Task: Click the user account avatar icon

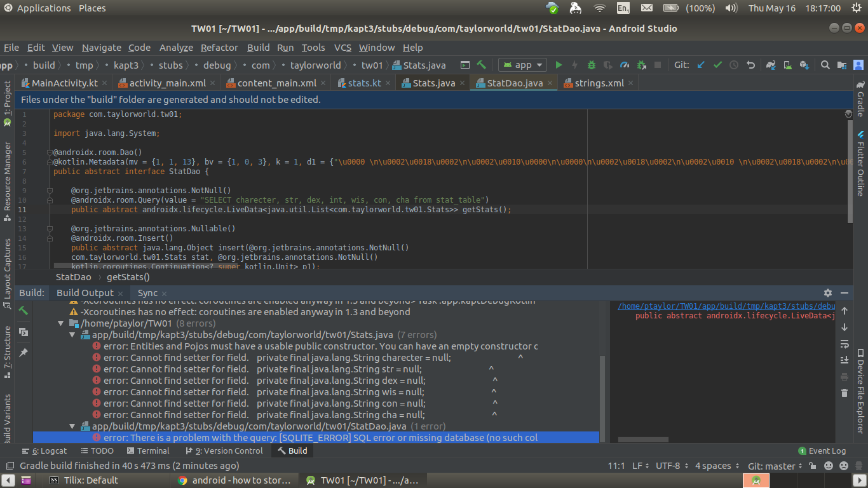Action: 858,65
